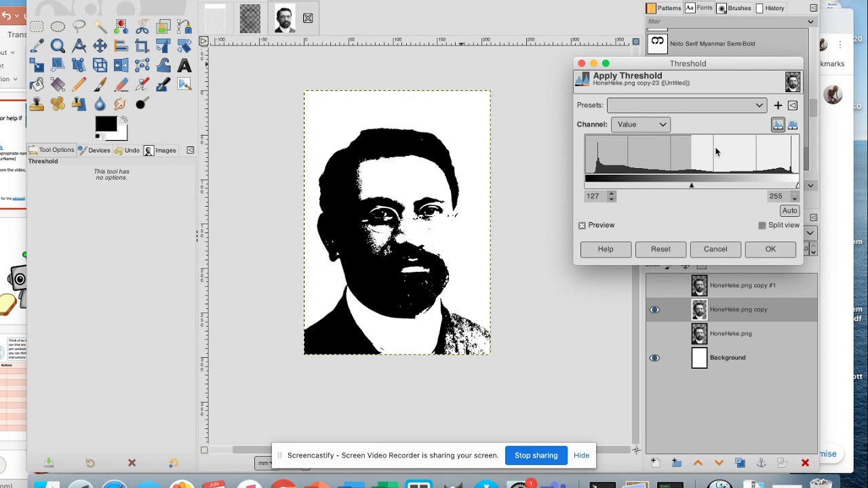Enable the Split view checkbox
Viewport: 868px width, 488px height.
click(762, 225)
